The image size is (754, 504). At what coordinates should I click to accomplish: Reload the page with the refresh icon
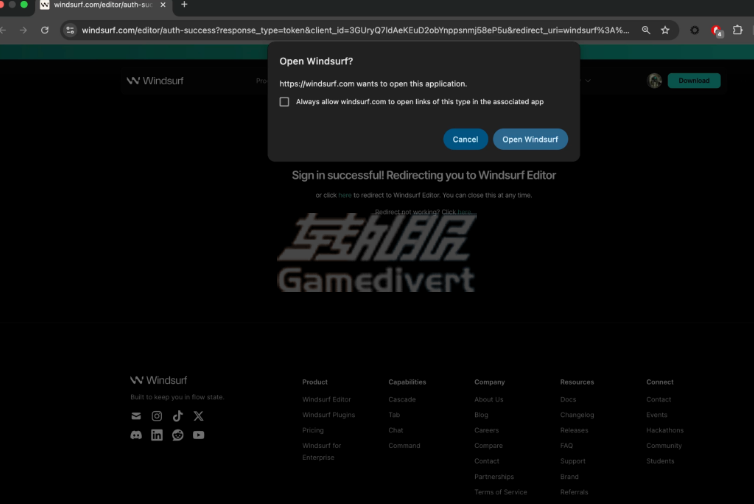pyautogui.click(x=45, y=30)
